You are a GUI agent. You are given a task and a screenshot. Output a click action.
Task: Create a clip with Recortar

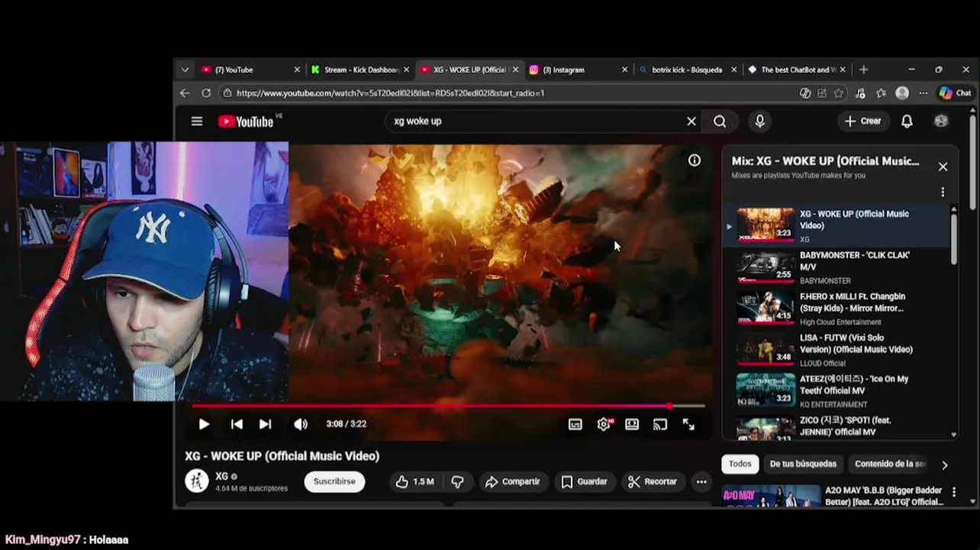[x=653, y=481]
